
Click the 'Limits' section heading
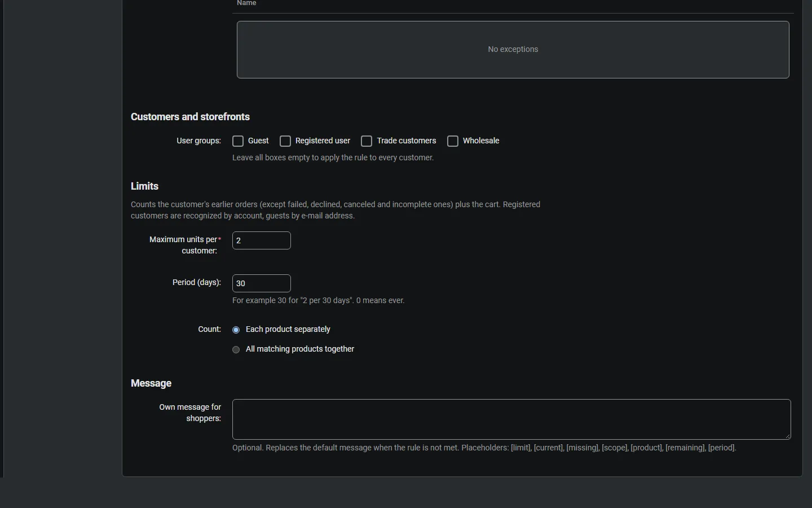click(x=144, y=186)
